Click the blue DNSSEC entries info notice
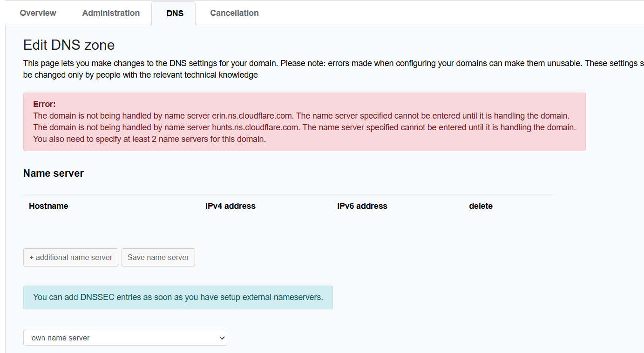Screen dimensions: 644x353 (178, 297)
